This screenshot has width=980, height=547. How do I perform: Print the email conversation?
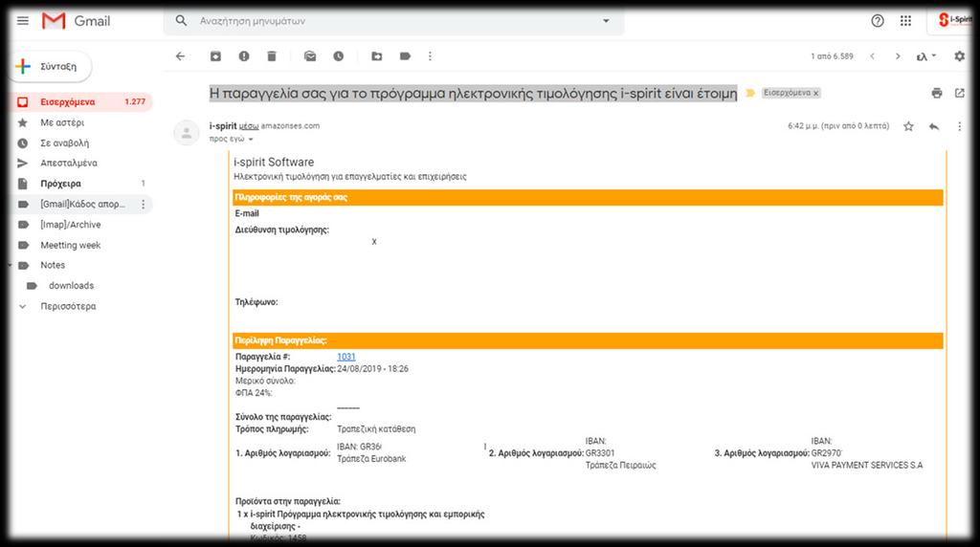pyautogui.click(x=936, y=93)
